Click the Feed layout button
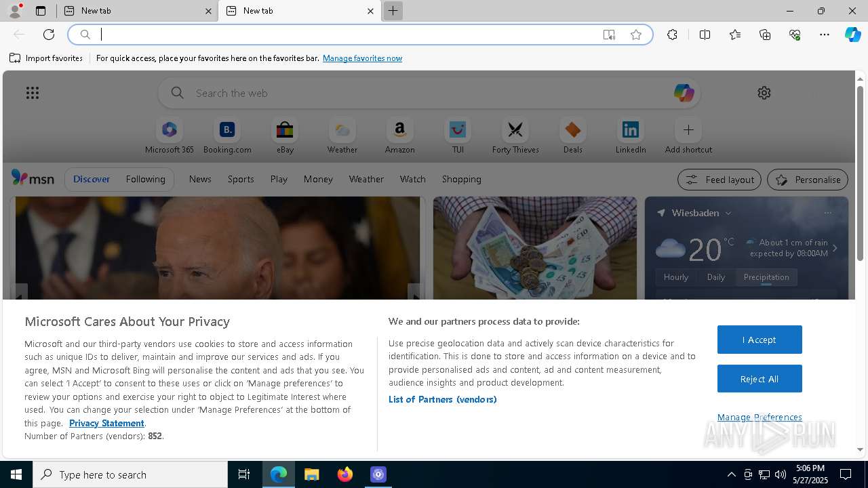 (719, 180)
